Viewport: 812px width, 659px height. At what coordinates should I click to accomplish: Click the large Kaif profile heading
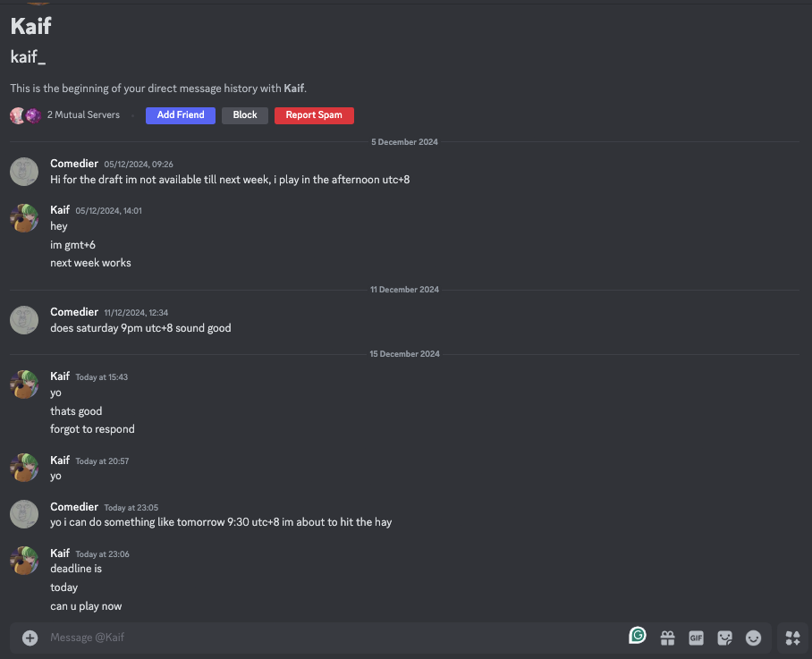pyautogui.click(x=31, y=26)
